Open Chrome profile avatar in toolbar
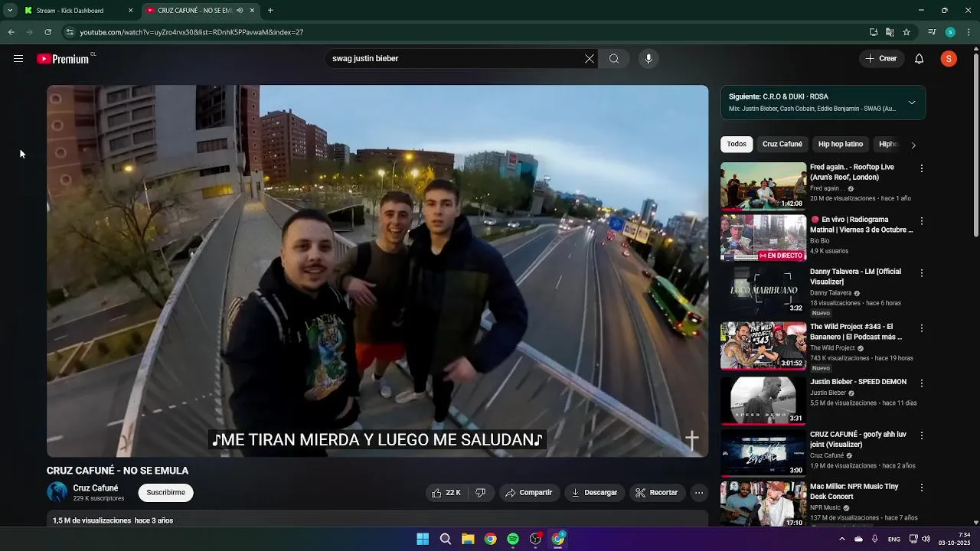 click(950, 32)
